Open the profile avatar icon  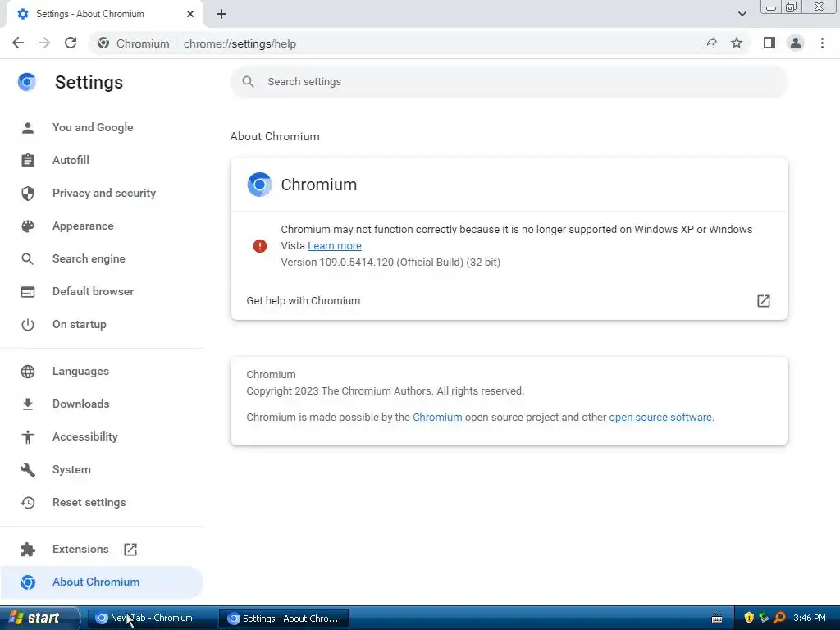click(x=796, y=43)
